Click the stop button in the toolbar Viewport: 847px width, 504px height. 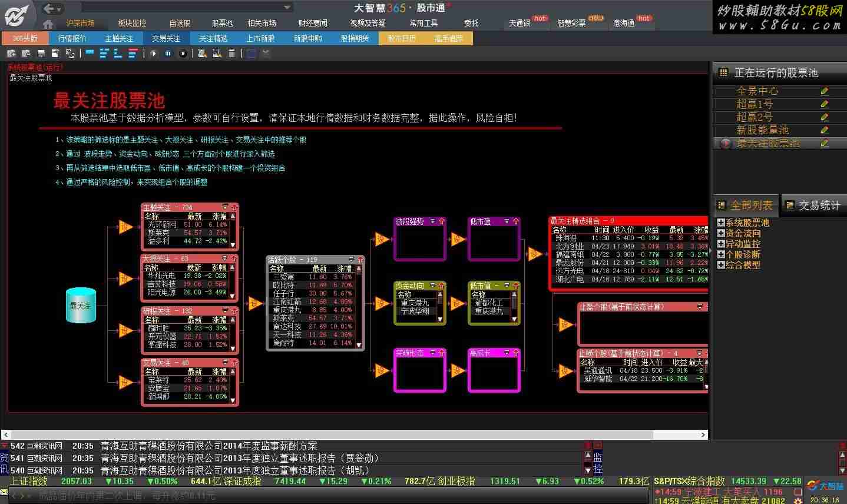click(183, 54)
